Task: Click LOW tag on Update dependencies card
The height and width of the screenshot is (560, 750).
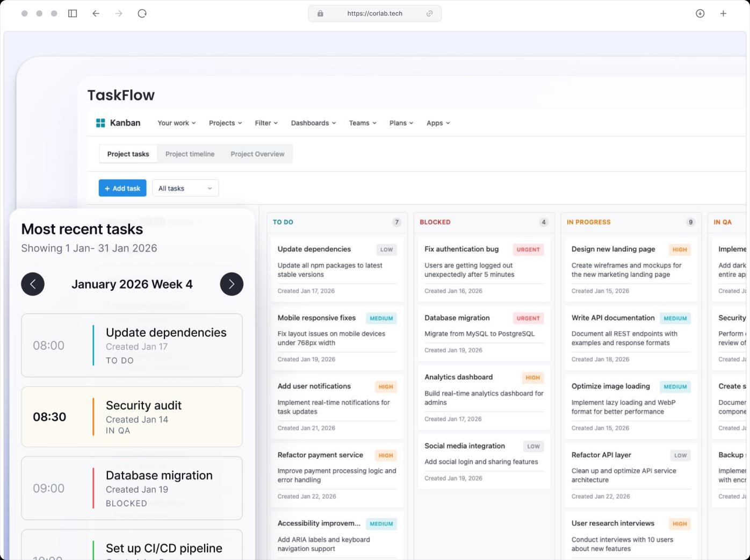Action: 387,249
